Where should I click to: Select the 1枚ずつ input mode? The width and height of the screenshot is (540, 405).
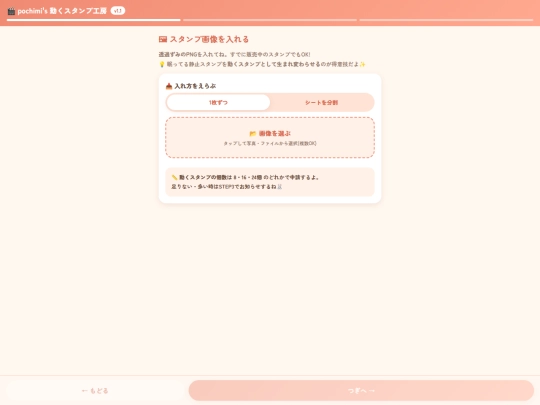218,102
